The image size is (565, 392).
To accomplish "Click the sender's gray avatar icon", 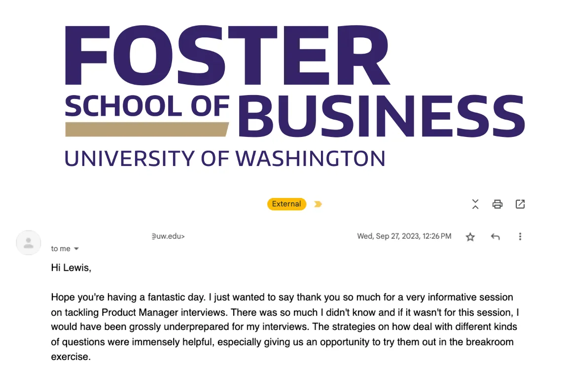I will coord(29,242).
